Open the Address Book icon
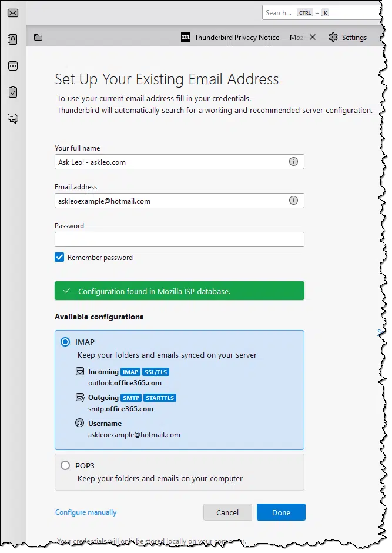 pyautogui.click(x=13, y=39)
